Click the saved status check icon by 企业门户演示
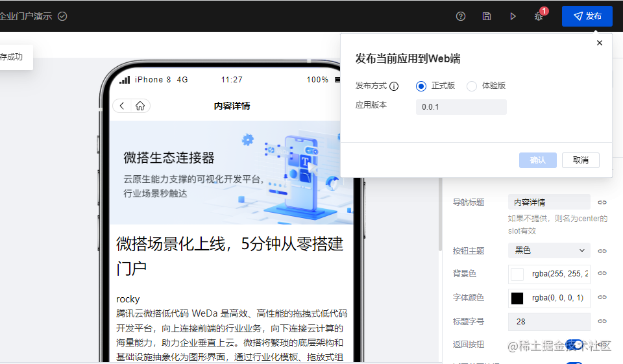 coord(62,16)
